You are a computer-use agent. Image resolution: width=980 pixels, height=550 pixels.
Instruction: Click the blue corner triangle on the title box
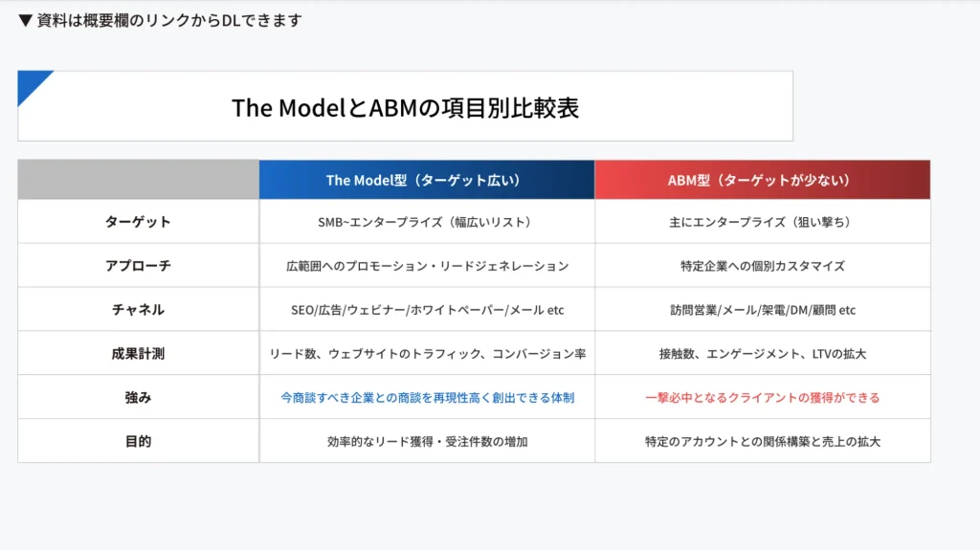click(30, 82)
